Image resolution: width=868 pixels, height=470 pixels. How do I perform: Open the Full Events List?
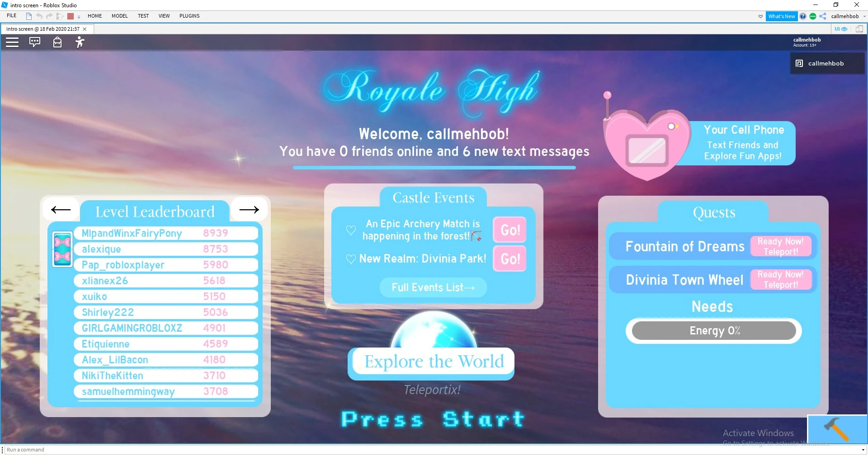[432, 287]
